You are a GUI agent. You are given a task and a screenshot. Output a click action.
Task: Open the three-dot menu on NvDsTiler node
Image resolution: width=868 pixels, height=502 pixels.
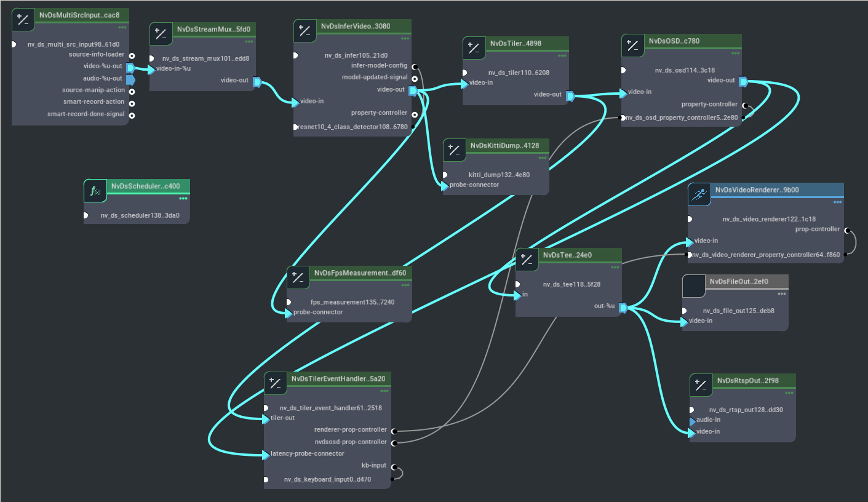[x=562, y=55]
